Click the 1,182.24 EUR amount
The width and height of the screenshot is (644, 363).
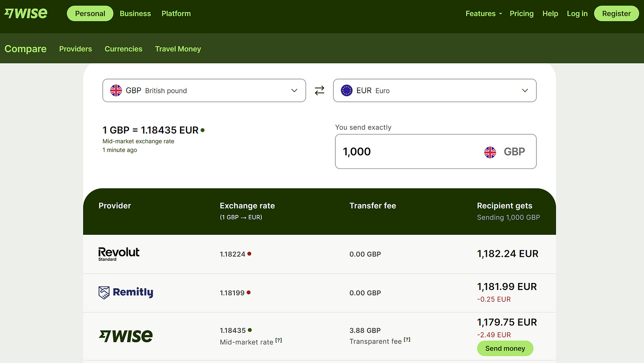click(x=508, y=254)
